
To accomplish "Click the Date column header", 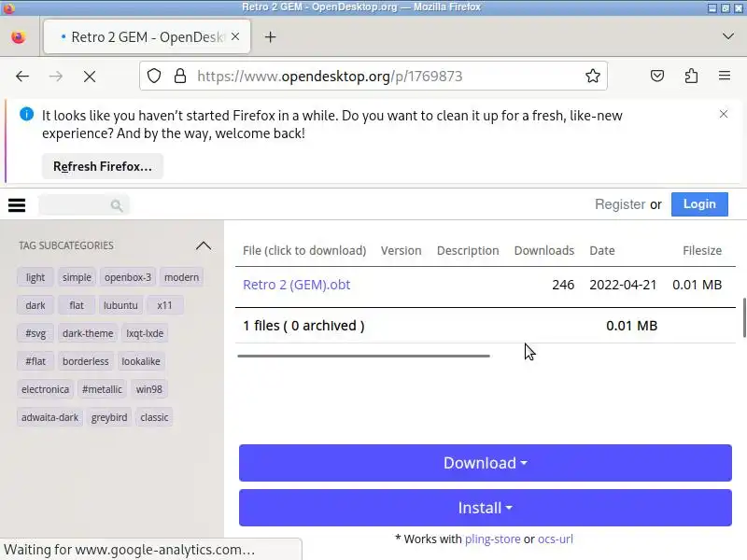I will coord(601,250).
